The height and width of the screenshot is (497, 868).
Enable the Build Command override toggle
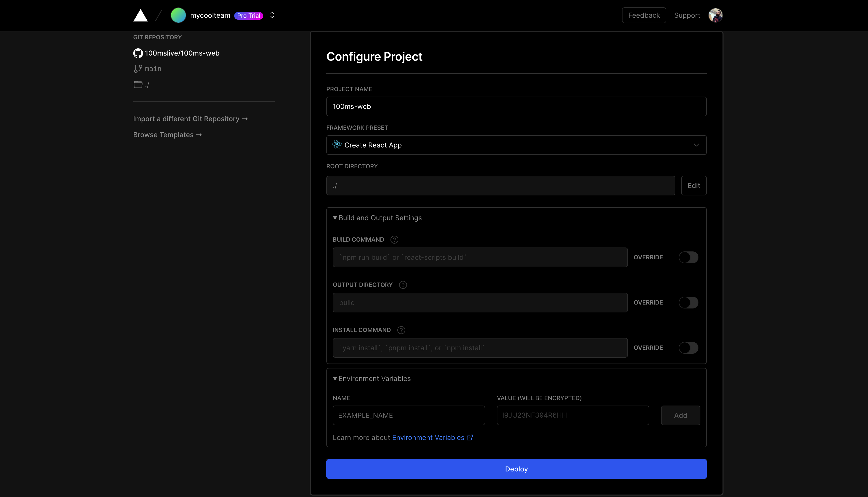pos(688,257)
